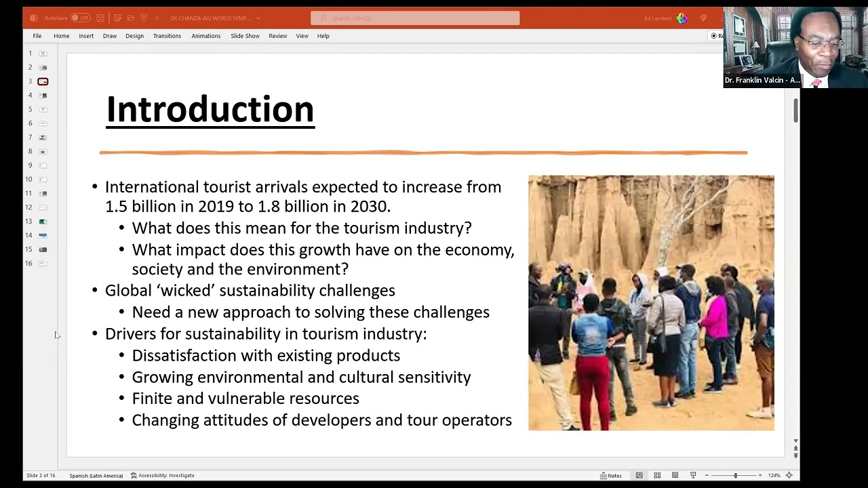Viewport: 868px width, 488px height.
Task: Switch to the Review tab
Action: click(x=278, y=36)
